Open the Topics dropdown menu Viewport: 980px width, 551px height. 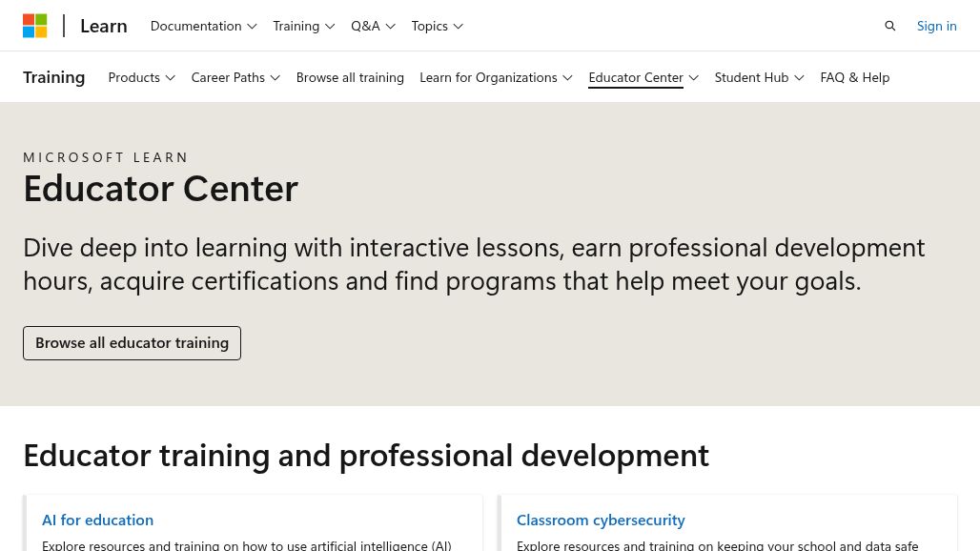[x=437, y=26]
